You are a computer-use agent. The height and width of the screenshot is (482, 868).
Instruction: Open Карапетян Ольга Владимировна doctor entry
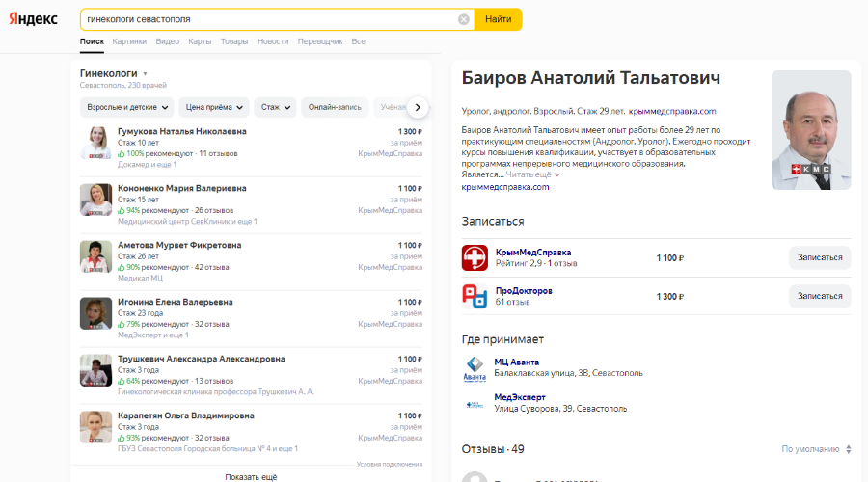click(x=185, y=415)
